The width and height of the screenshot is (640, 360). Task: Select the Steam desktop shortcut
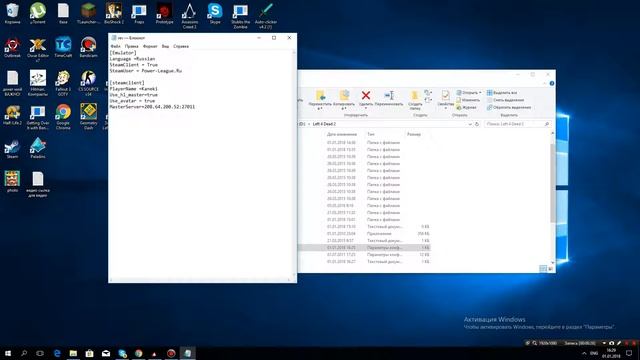(12, 148)
